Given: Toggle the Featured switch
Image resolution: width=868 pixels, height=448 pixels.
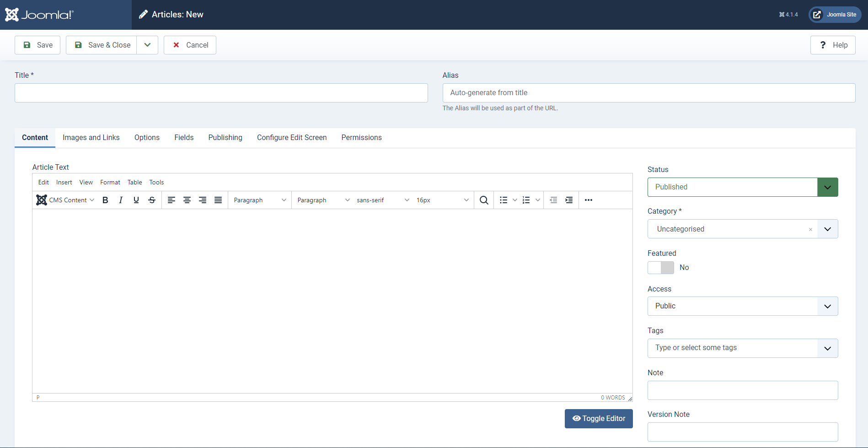Looking at the screenshot, I should tap(661, 268).
